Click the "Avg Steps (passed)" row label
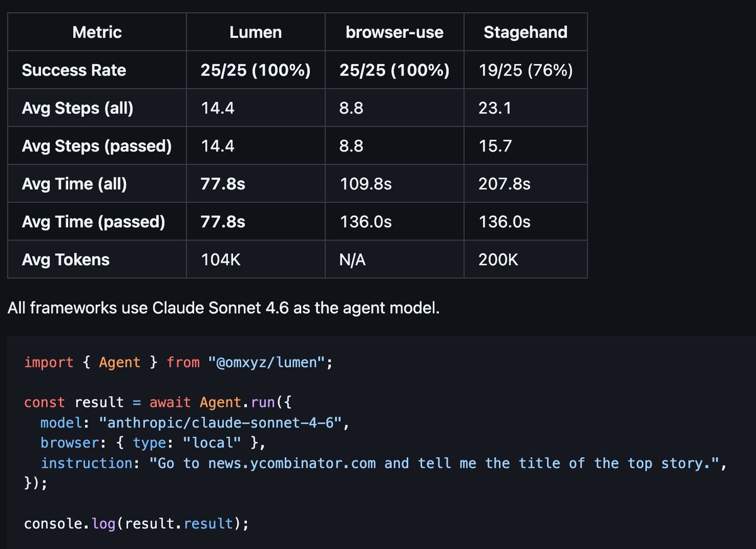Image resolution: width=756 pixels, height=549 pixels. (x=96, y=146)
